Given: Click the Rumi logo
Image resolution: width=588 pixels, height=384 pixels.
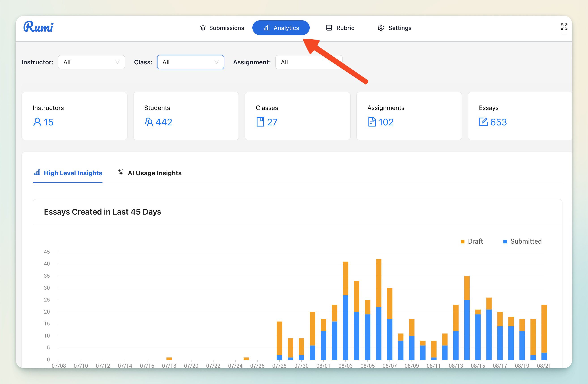Looking at the screenshot, I should (38, 27).
